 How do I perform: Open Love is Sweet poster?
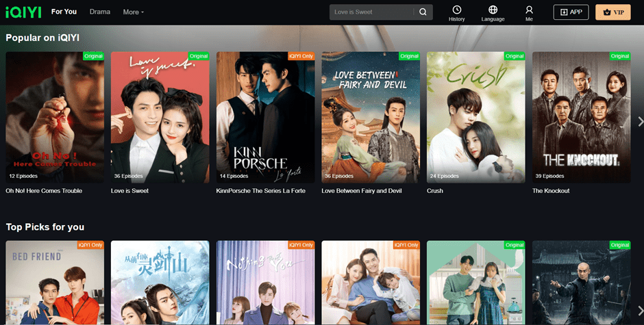click(x=160, y=118)
